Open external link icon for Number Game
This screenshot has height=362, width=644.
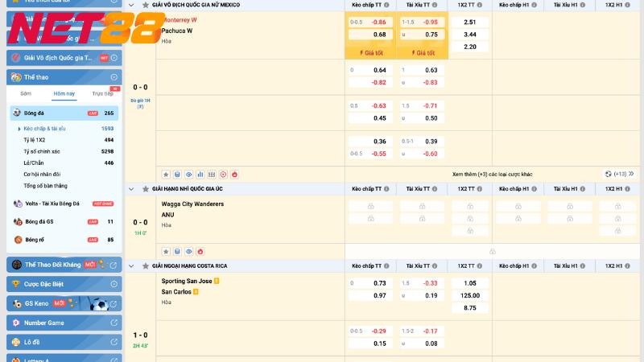pos(114,323)
